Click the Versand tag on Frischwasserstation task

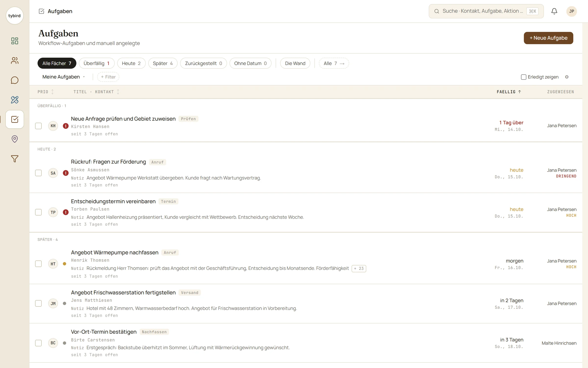pyautogui.click(x=189, y=293)
